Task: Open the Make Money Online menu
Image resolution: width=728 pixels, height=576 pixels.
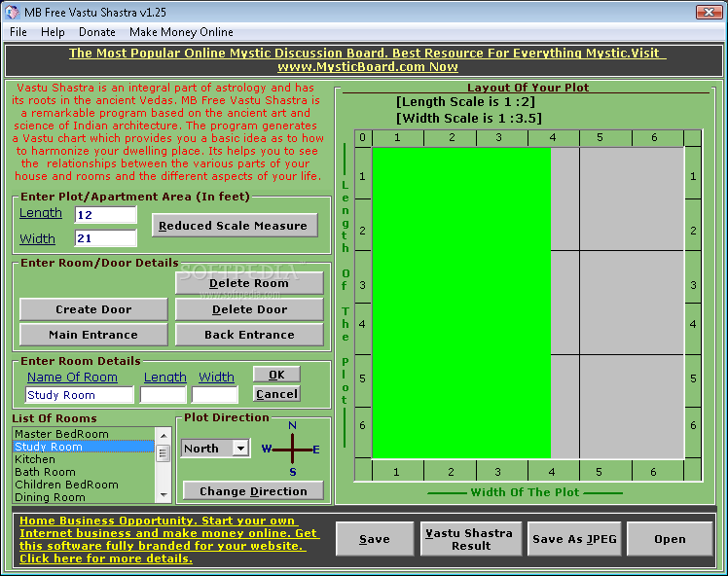Action: [x=181, y=32]
